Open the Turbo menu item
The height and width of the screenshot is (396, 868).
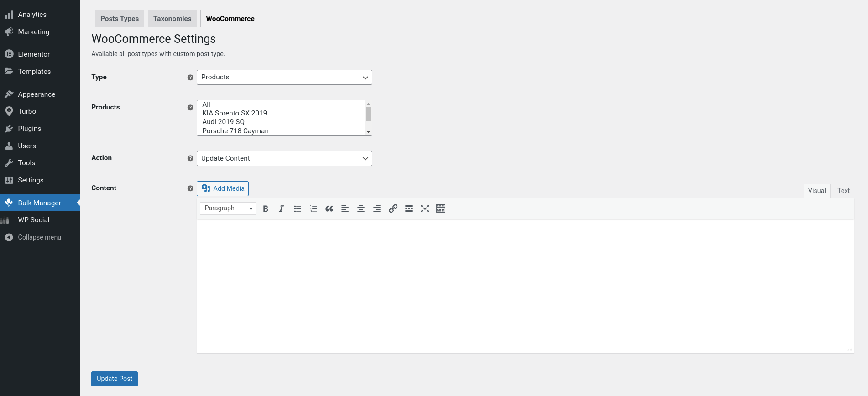pos(40,111)
